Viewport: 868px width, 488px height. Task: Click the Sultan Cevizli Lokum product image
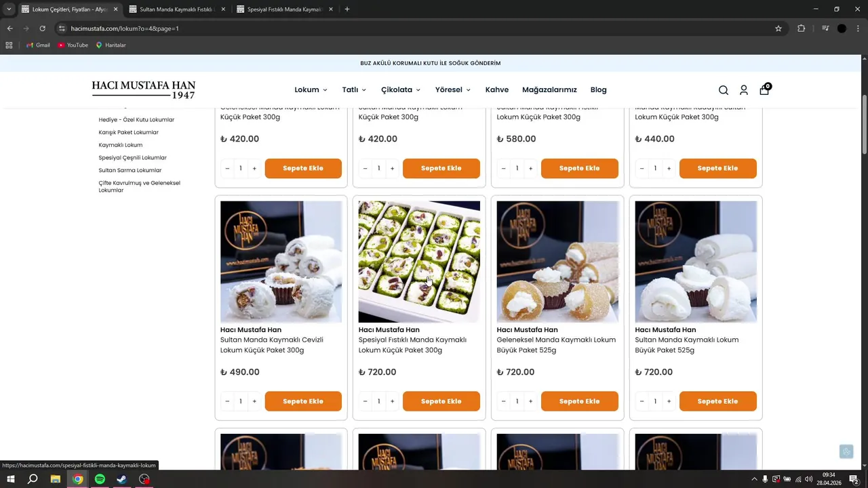(x=281, y=262)
